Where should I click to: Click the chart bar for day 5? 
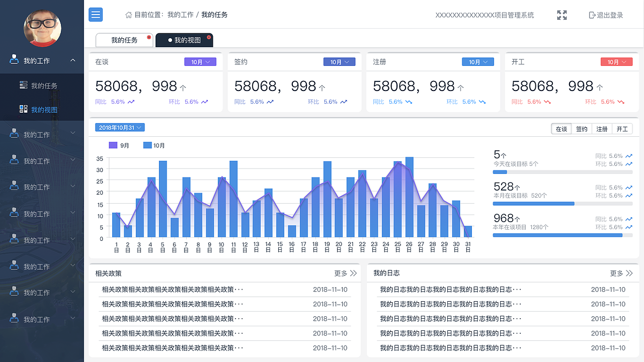(x=163, y=199)
